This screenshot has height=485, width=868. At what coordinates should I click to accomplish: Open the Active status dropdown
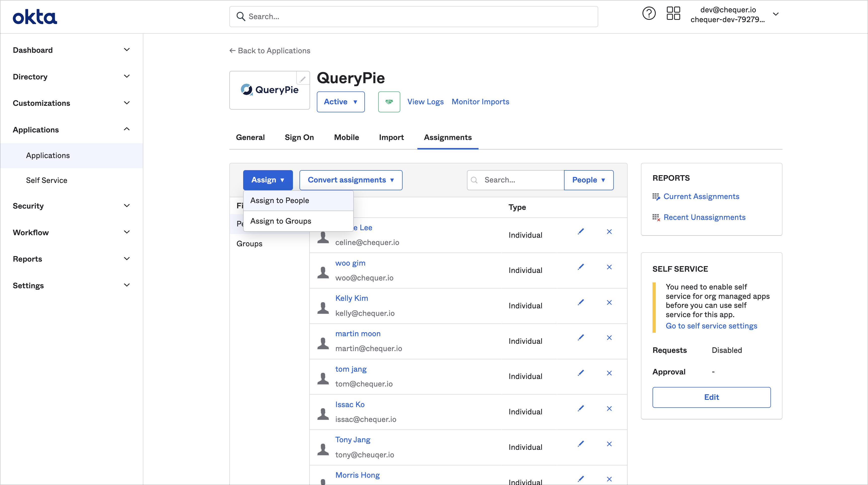pos(341,102)
